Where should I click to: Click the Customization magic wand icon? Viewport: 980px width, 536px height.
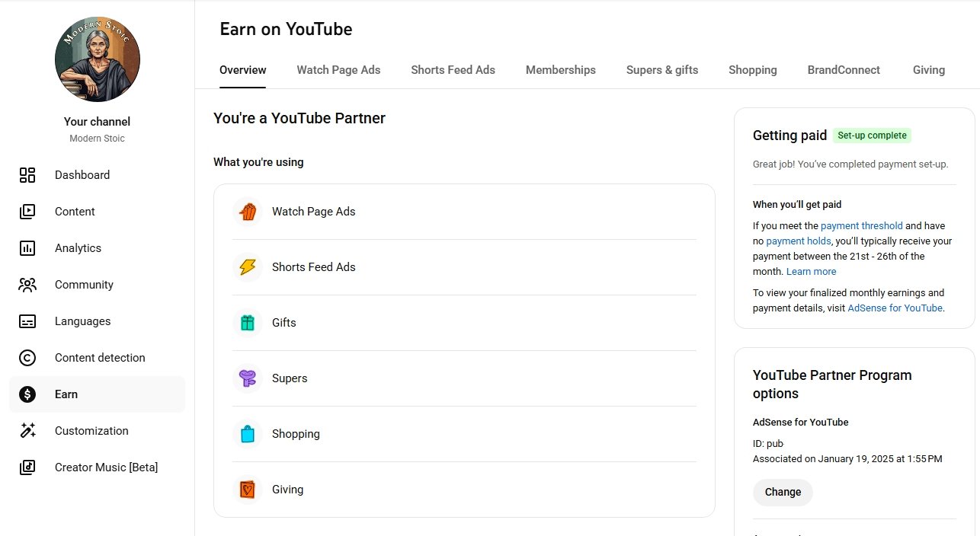pyautogui.click(x=27, y=431)
